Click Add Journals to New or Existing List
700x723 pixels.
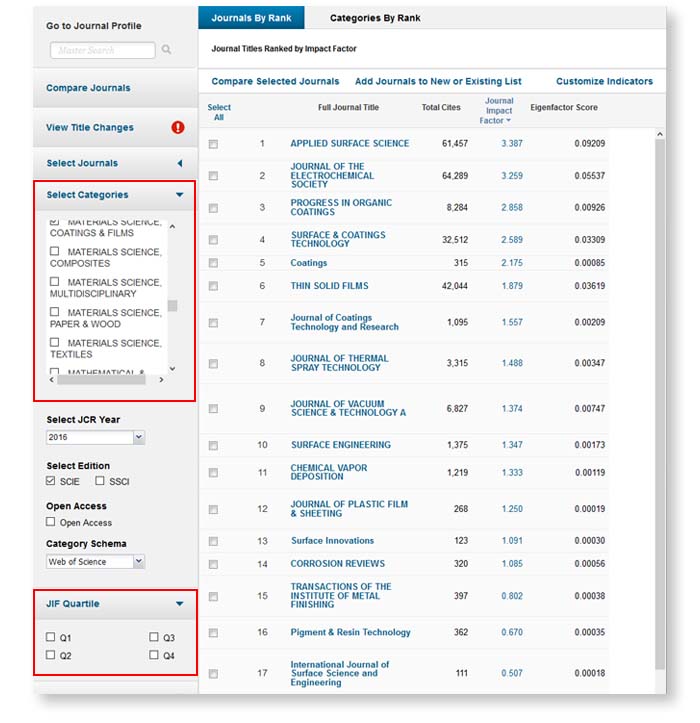pos(438,82)
